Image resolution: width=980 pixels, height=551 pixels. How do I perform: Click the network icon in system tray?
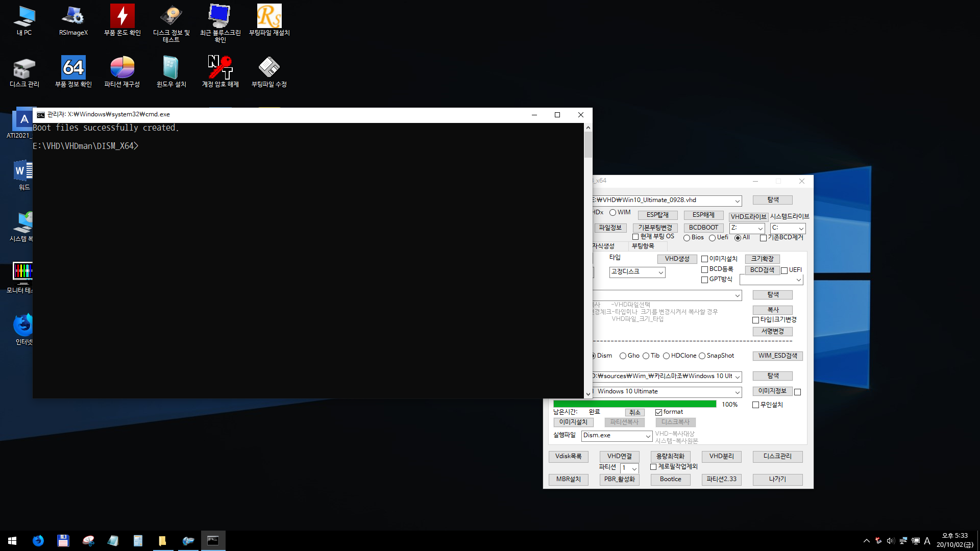(x=903, y=541)
